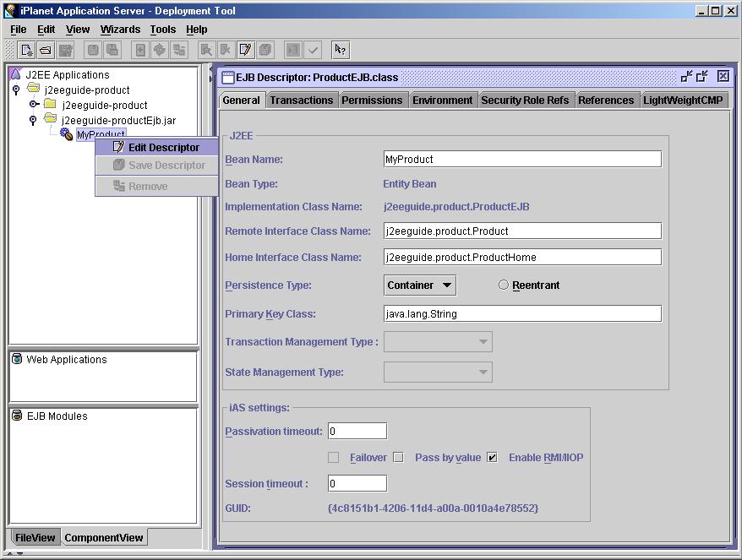
Task: Switch to the Transactions tab
Action: pyautogui.click(x=302, y=101)
